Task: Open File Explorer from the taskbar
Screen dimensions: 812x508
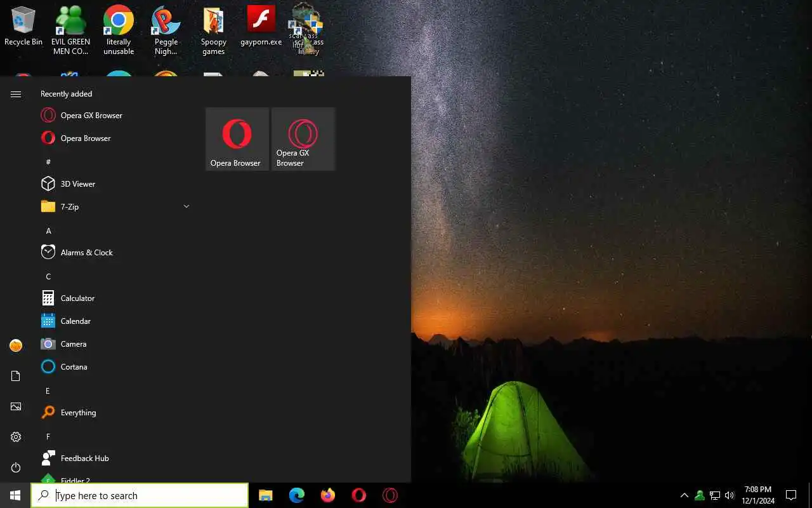Action: pos(266,495)
